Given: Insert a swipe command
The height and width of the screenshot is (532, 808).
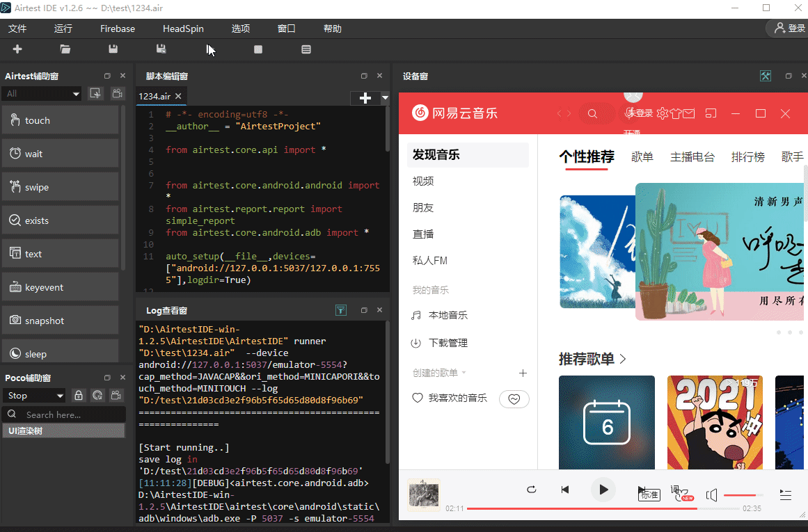Looking at the screenshot, I should (x=61, y=187).
